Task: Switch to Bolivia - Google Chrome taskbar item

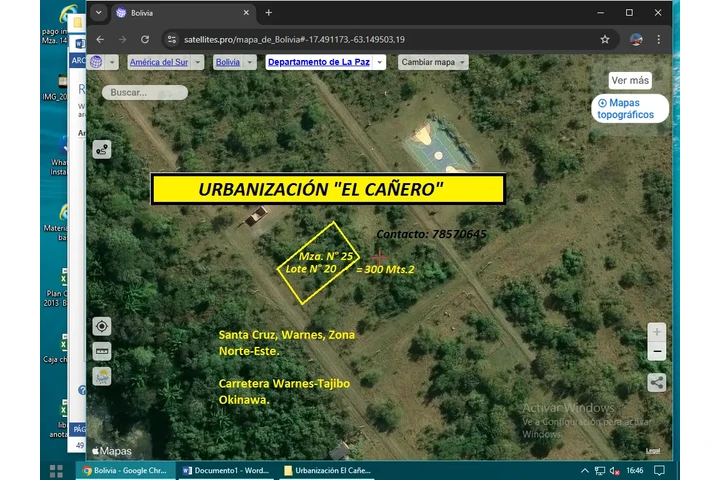Action: coord(125,470)
